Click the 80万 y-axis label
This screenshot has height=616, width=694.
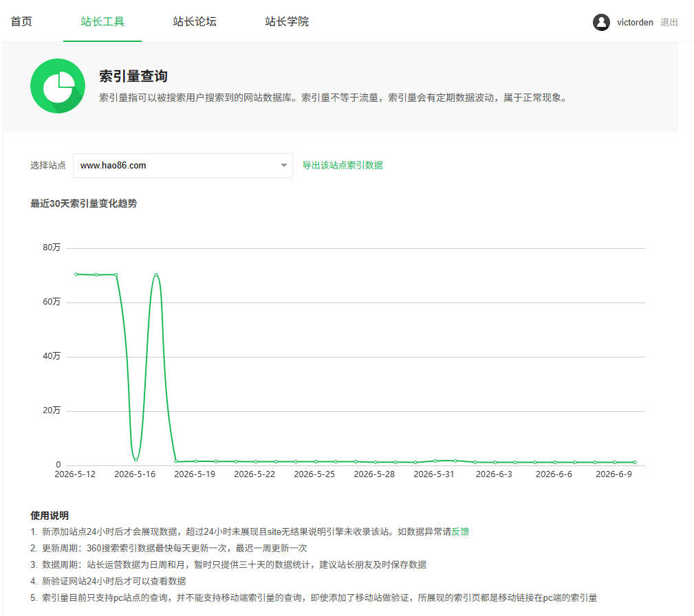click(52, 247)
